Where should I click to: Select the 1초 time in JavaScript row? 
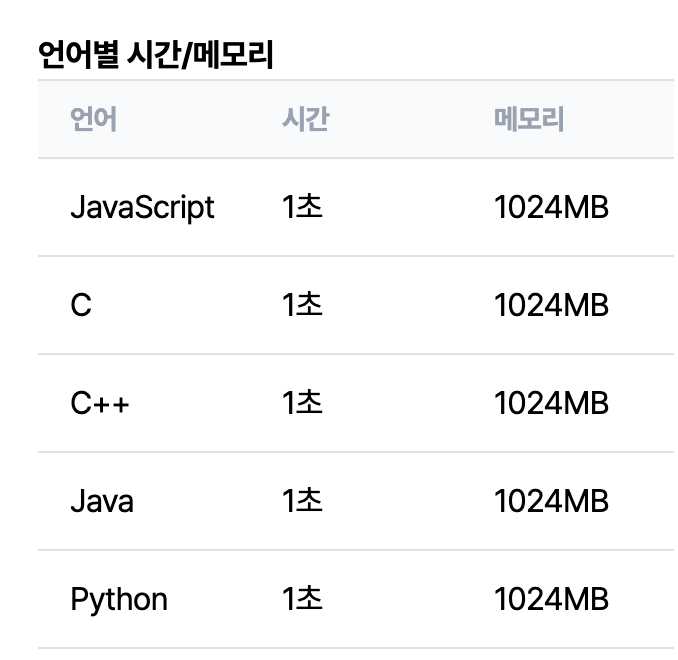(302, 207)
